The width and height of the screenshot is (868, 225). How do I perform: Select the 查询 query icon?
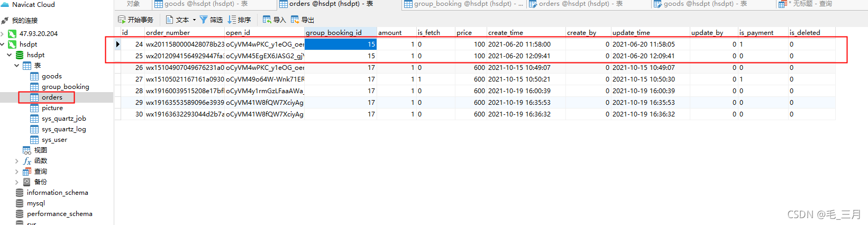(27, 172)
